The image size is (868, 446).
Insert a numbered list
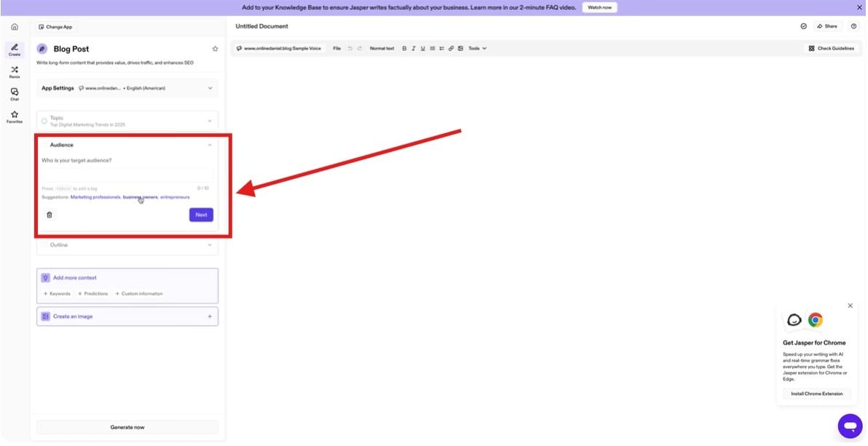click(442, 48)
